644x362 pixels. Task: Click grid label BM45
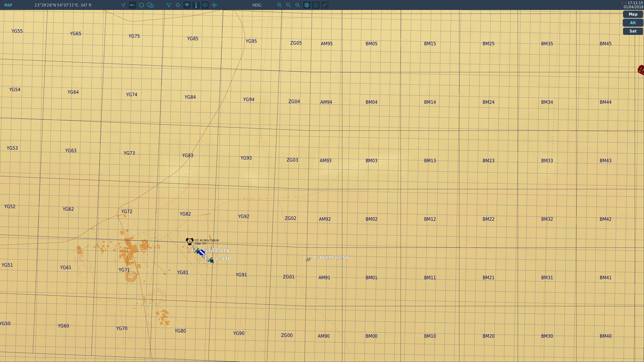tap(605, 44)
